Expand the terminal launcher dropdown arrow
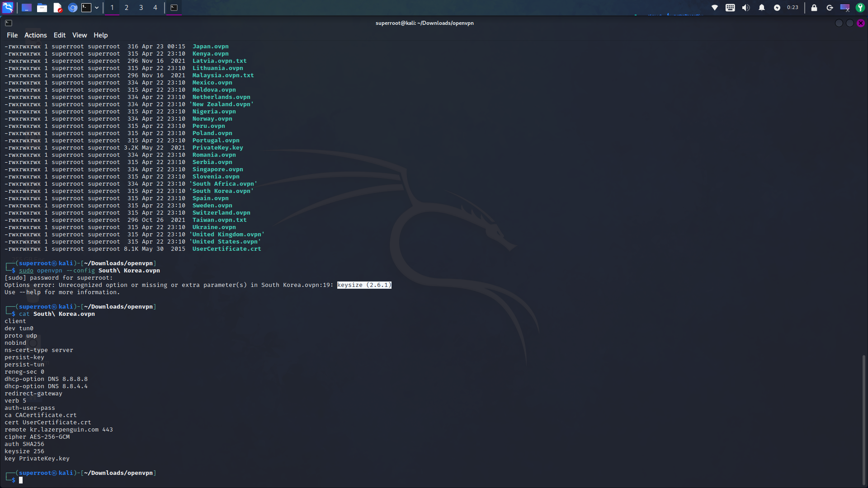The width and height of the screenshot is (868, 488). click(x=97, y=8)
